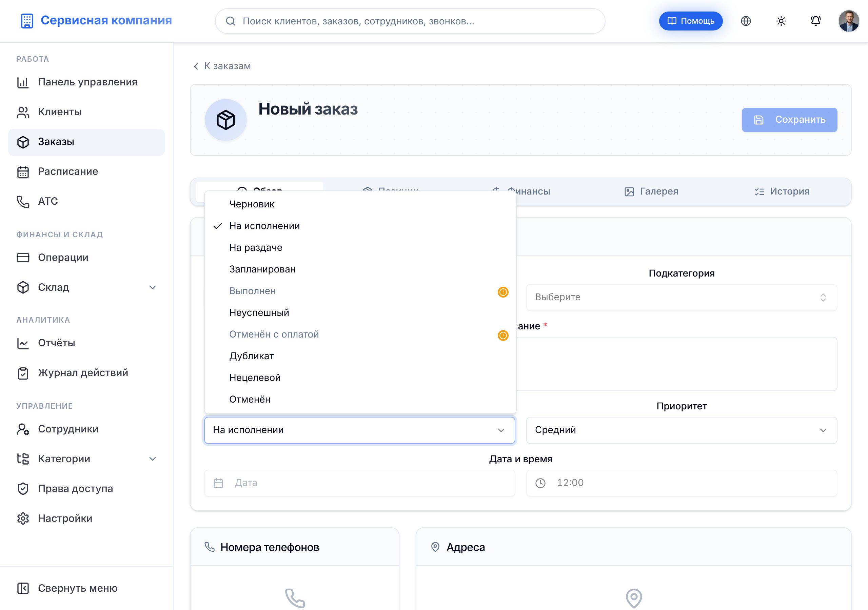The image size is (868, 610).
Task: Open Панель управления in the sidebar
Action: click(x=86, y=82)
